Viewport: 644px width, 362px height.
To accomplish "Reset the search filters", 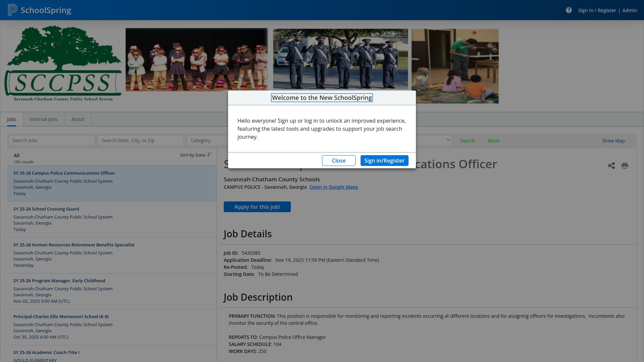I will pyautogui.click(x=493, y=141).
